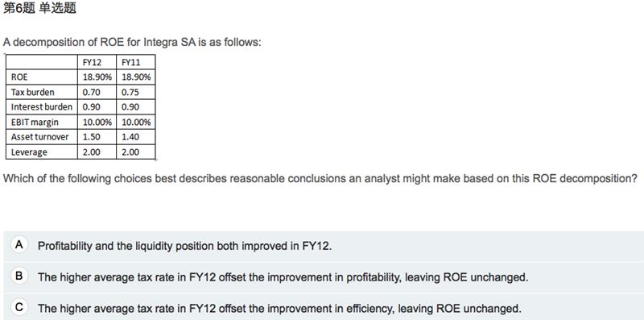Choose answer about tax rate offsetting profitability
Image resolution: width=644 pixels, height=320 pixels.
click(x=283, y=277)
